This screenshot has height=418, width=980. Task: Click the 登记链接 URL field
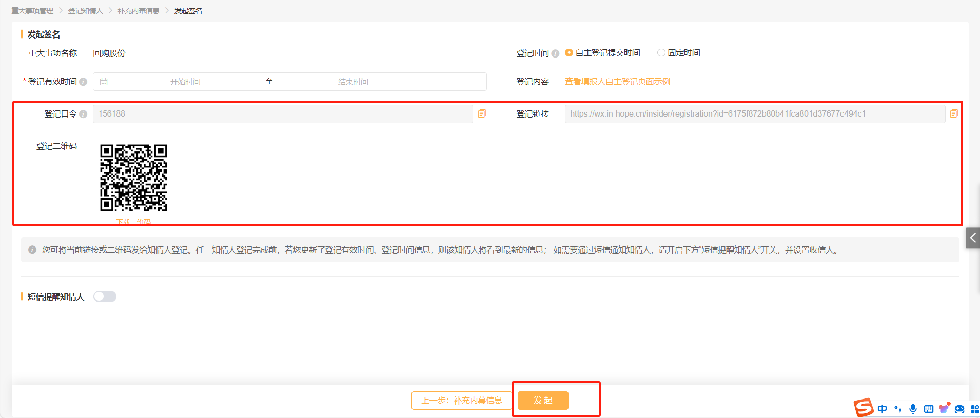click(x=755, y=114)
